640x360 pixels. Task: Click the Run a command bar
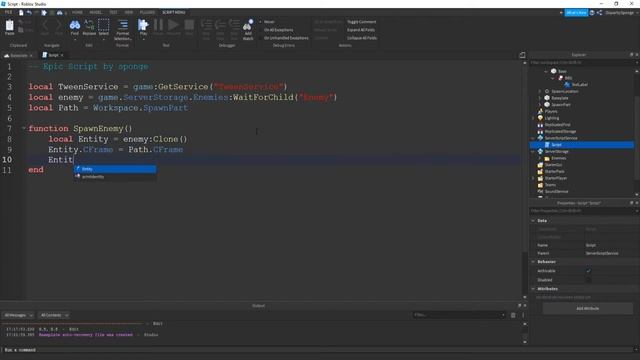coord(318,350)
